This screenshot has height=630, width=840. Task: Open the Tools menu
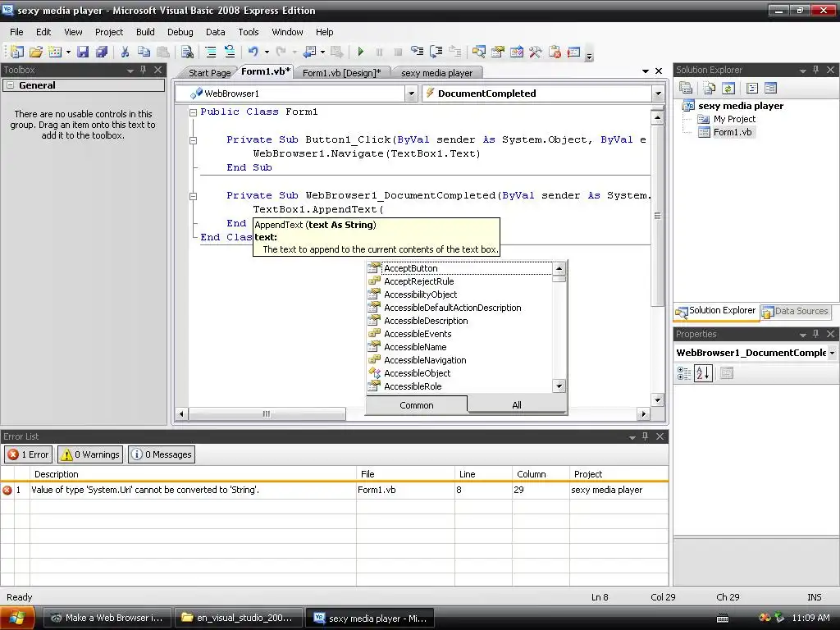tap(249, 32)
